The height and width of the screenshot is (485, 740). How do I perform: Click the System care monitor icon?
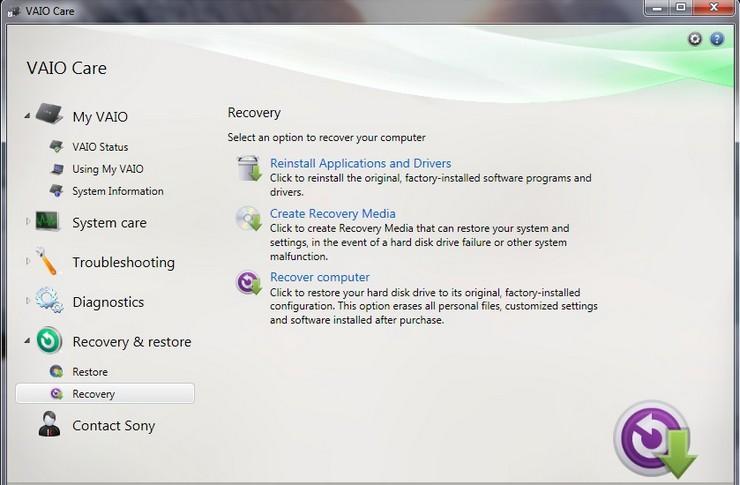[48, 221]
